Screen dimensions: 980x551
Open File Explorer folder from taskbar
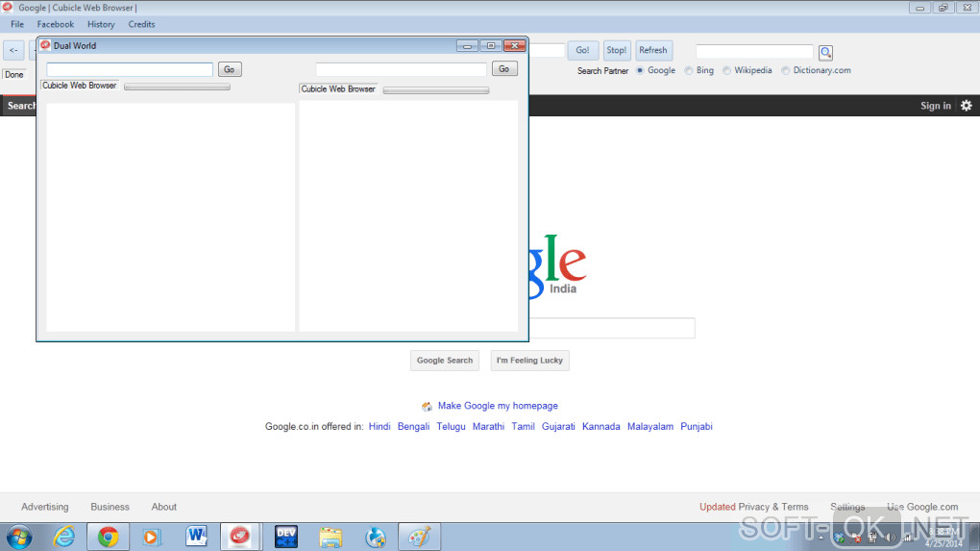click(x=330, y=538)
